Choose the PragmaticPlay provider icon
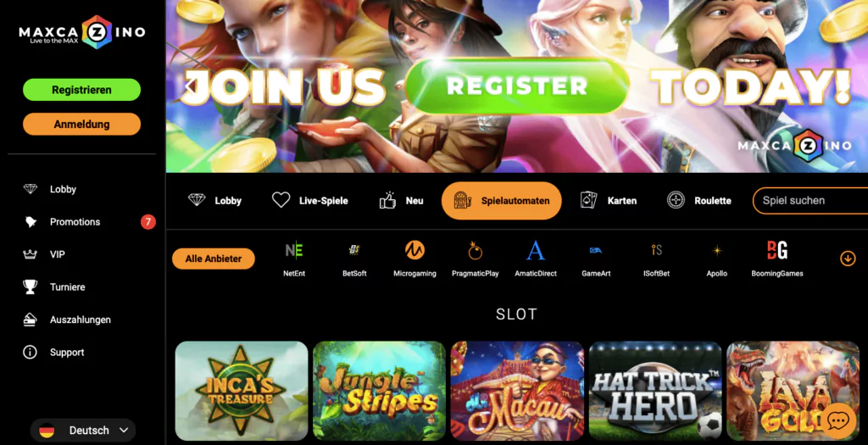Image resolution: width=868 pixels, height=445 pixels. click(475, 250)
